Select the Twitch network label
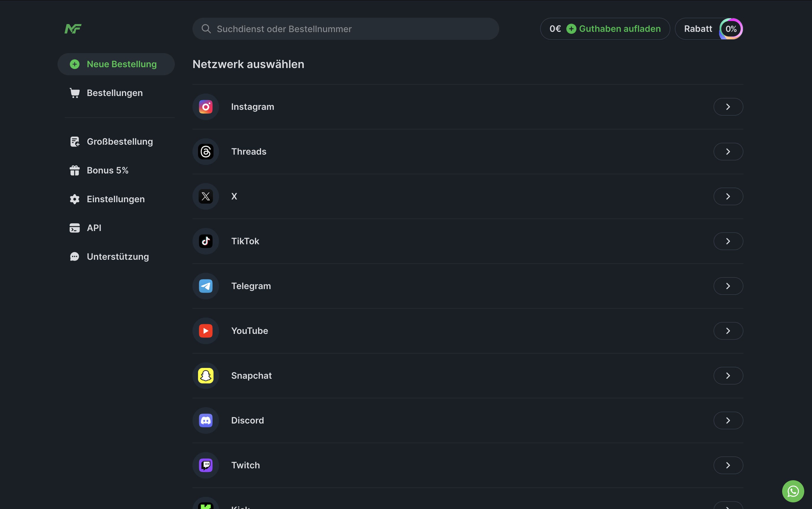Viewport: 812px width, 509px height. click(245, 465)
